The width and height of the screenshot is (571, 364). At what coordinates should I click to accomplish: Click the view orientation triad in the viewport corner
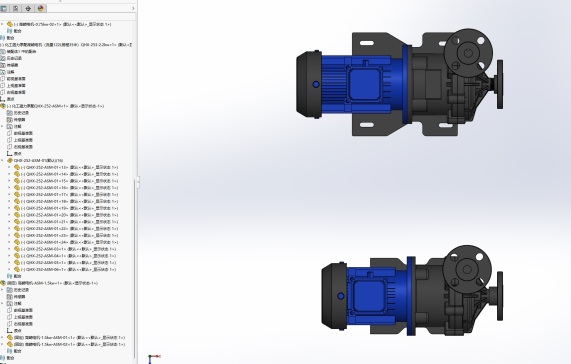154,359
